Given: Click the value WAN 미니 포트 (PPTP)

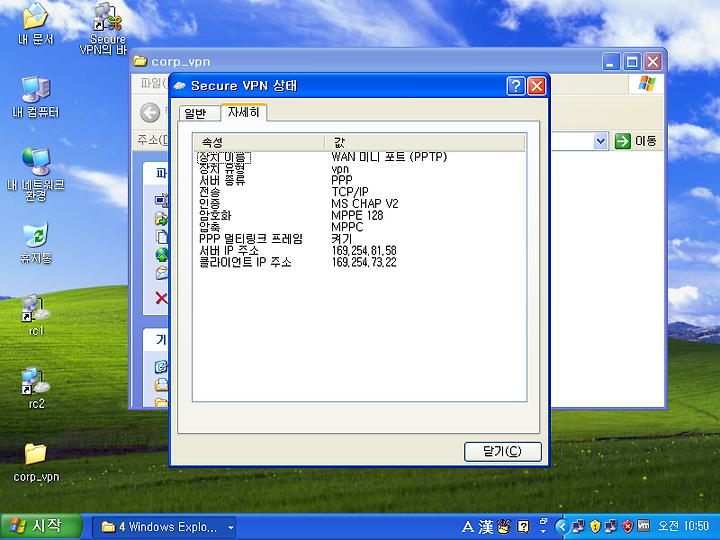Looking at the screenshot, I should [x=389, y=157].
